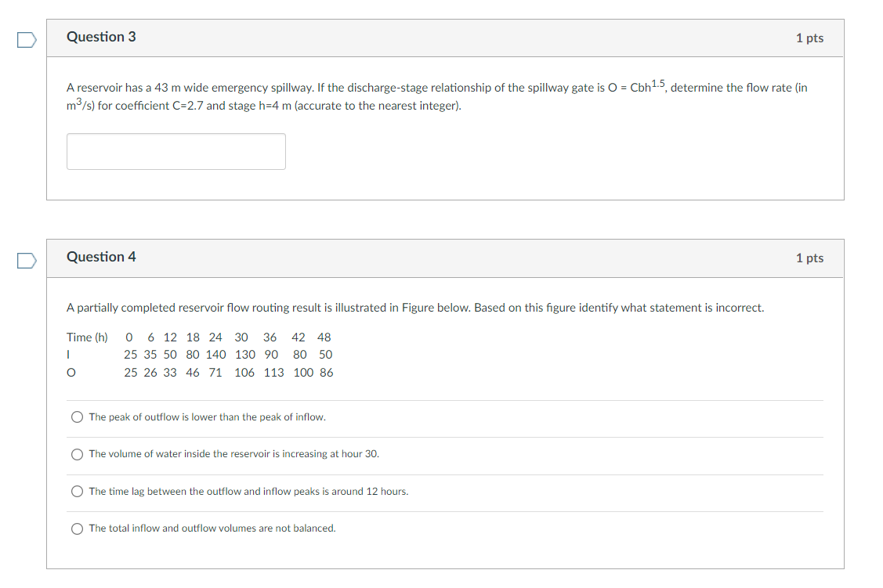The height and width of the screenshot is (588, 883).
Task: Select 'The peak of outflow is lower than inflow'
Action: point(77,417)
